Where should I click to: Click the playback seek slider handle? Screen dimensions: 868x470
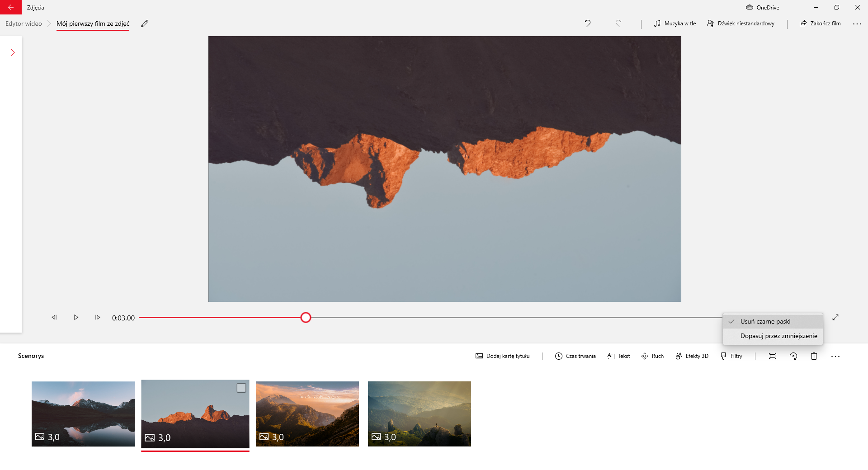click(x=306, y=318)
